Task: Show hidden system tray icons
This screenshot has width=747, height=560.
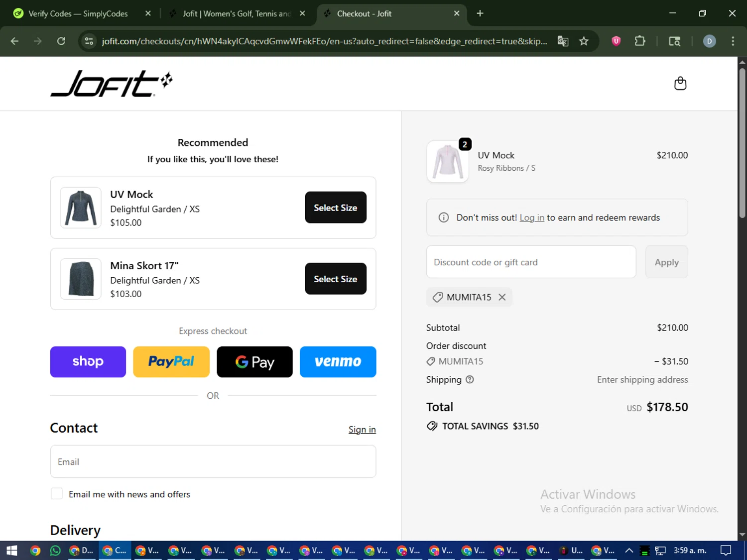Action: pos(629,551)
